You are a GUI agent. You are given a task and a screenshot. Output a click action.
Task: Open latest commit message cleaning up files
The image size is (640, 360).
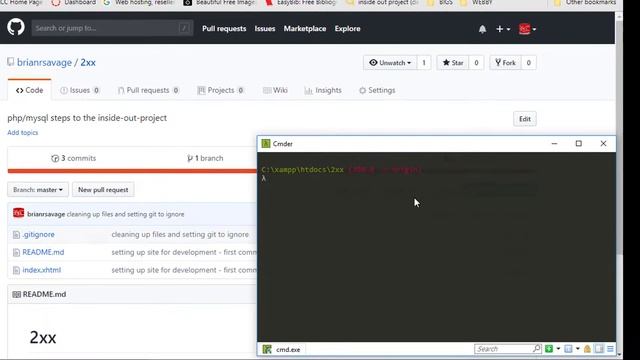coord(125,214)
